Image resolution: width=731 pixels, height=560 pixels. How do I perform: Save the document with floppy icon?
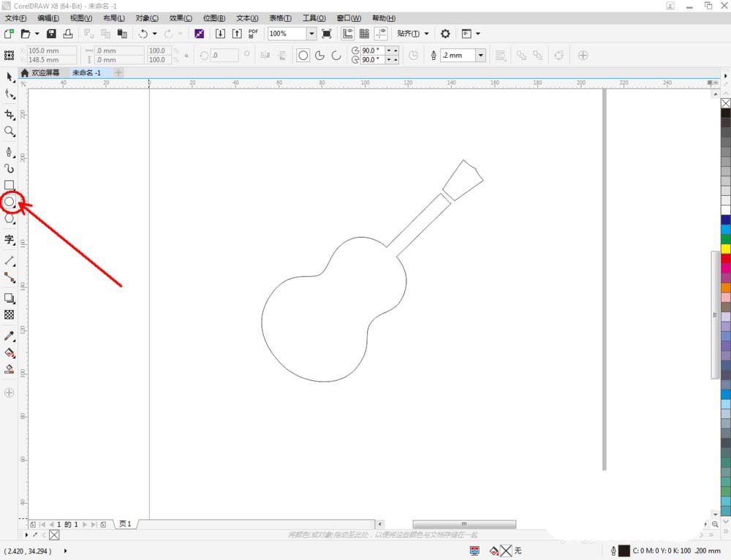pos(51,34)
